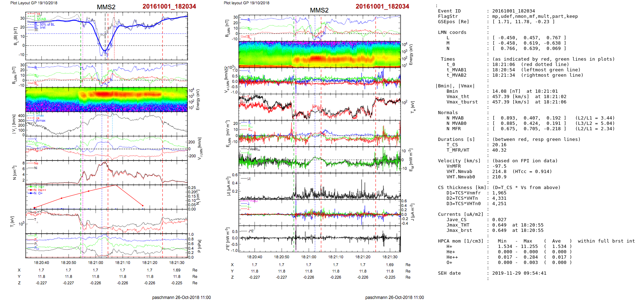Click the 'N MFR' normal row label

point(453,129)
